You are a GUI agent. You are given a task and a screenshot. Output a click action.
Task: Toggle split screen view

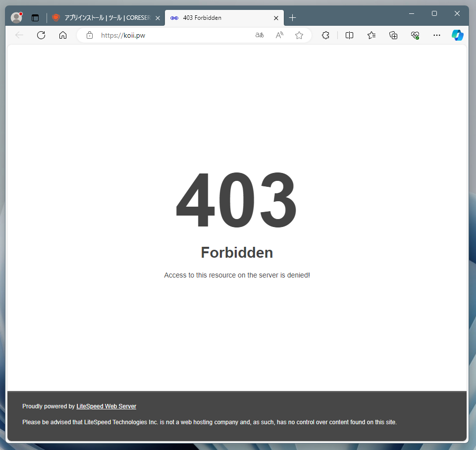(x=349, y=35)
